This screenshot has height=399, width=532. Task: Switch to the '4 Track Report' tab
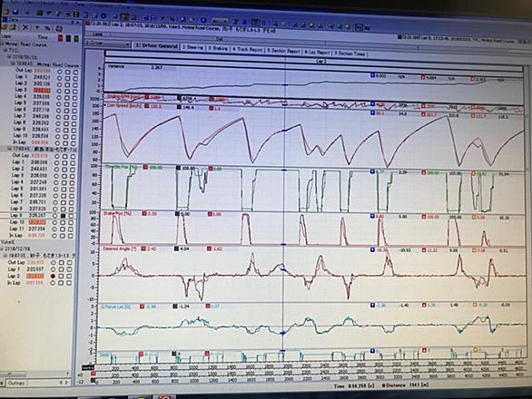(x=247, y=50)
